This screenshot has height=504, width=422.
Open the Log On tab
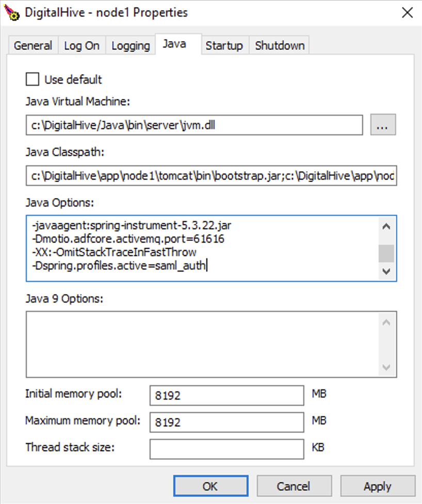(x=82, y=45)
